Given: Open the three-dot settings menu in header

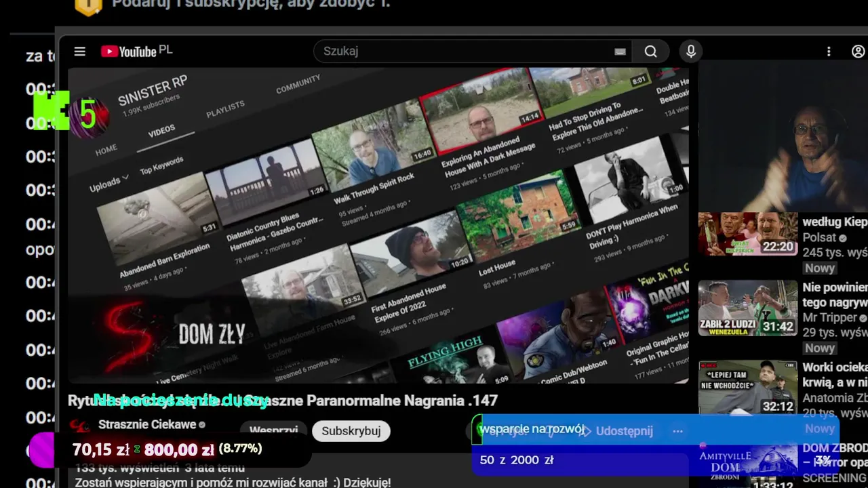Looking at the screenshot, I should click(x=829, y=52).
